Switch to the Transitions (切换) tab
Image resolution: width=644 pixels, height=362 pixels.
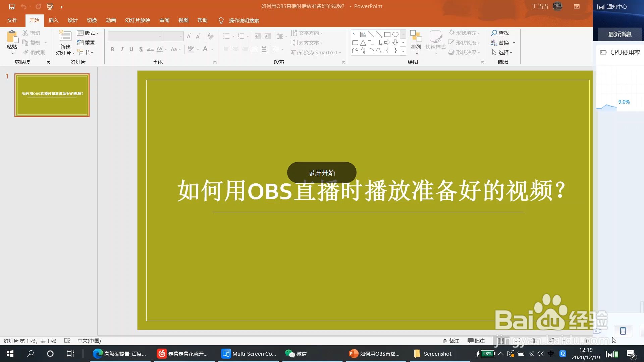tap(92, 20)
